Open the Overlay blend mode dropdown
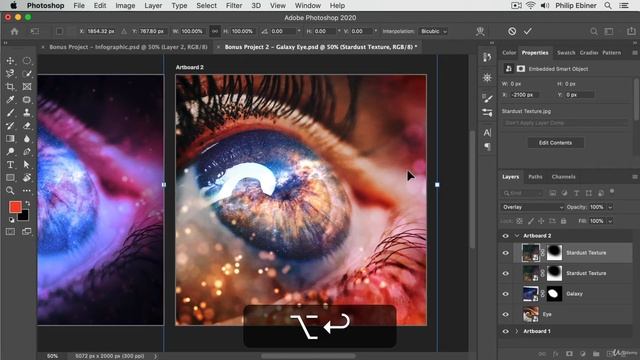This screenshot has width=640, height=360. pyautogui.click(x=532, y=207)
